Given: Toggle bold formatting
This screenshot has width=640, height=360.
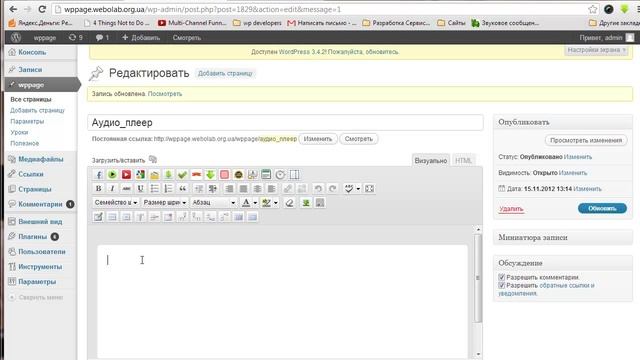Looking at the screenshot, I should (98, 189).
